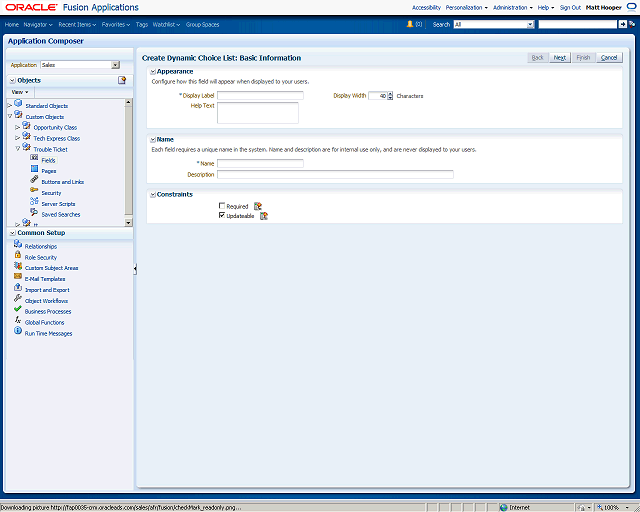Click the Role Security lock icon

coord(18,255)
